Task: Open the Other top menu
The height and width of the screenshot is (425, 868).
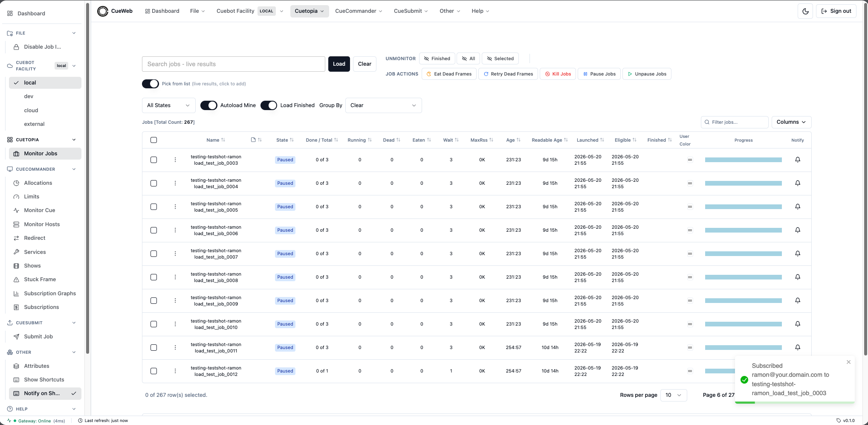Action: click(x=450, y=11)
